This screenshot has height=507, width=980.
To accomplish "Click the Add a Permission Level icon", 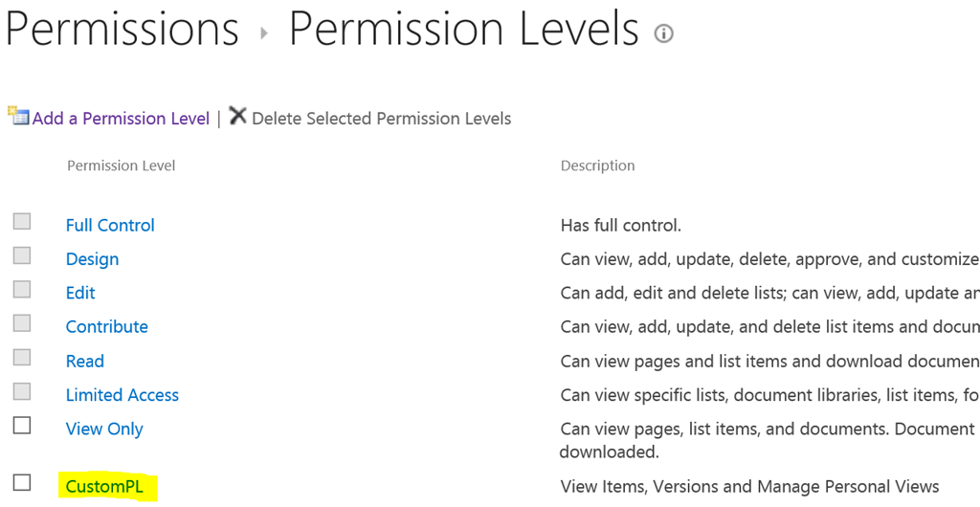I will (18, 116).
